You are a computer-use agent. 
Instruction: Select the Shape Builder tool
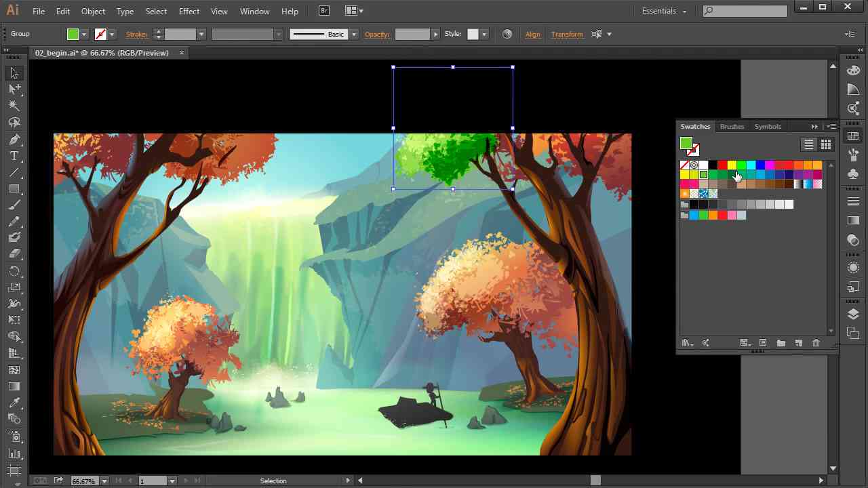coord(14,337)
